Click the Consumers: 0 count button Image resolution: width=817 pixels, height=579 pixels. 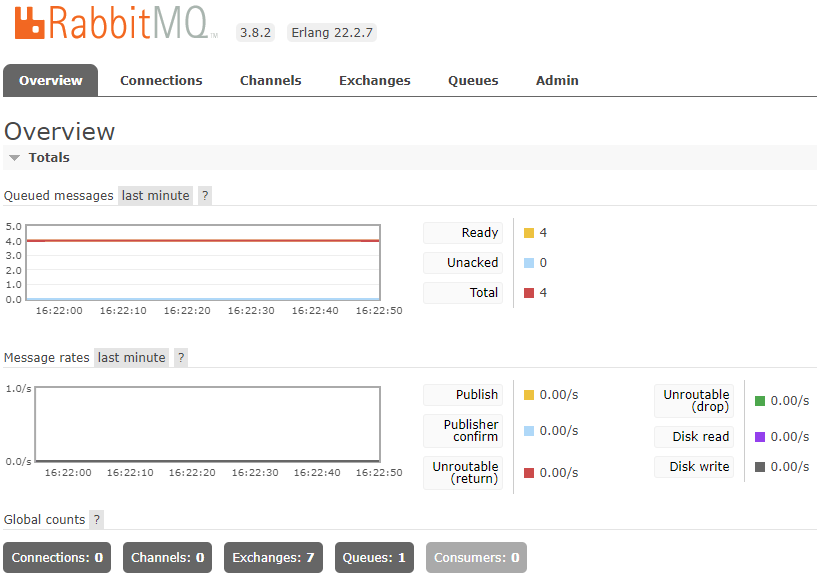476,558
